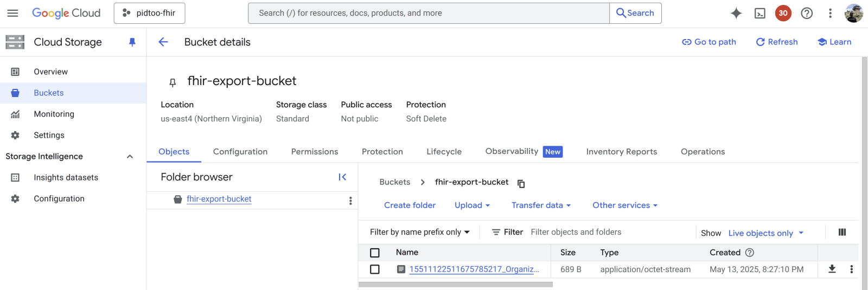Collapse the Storage Intelligence section
Screen dimensions: 868x290
click(x=130, y=157)
